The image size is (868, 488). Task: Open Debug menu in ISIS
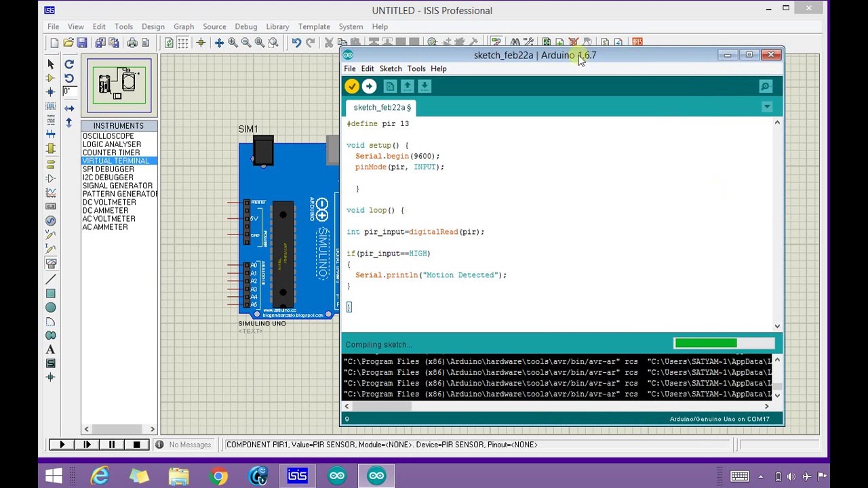pos(246,26)
